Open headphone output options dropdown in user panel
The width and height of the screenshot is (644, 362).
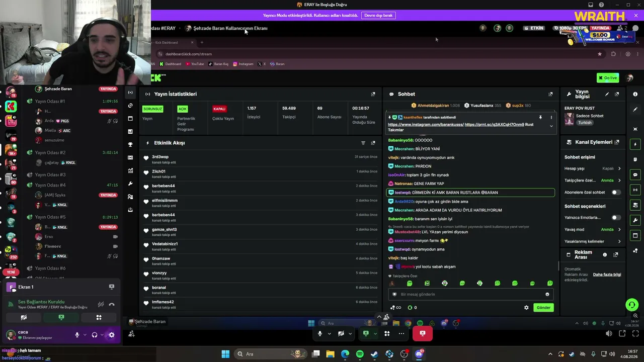click(102, 335)
